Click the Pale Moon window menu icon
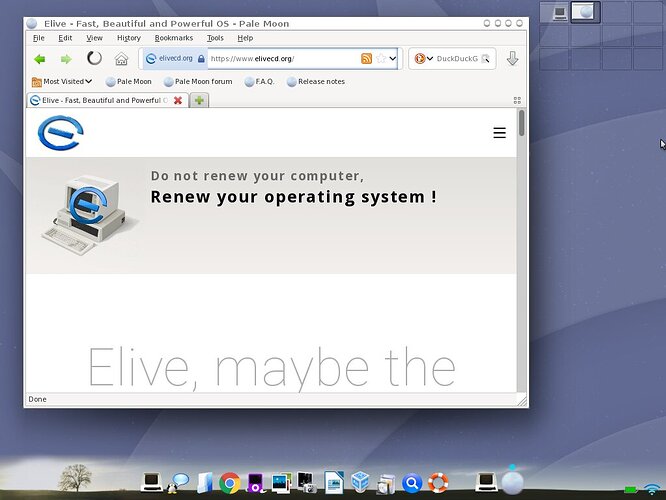This screenshot has width=666, height=500. (32, 24)
